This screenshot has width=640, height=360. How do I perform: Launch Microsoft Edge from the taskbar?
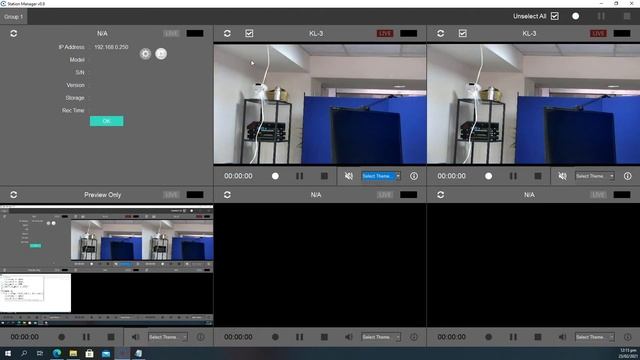tap(57, 353)
